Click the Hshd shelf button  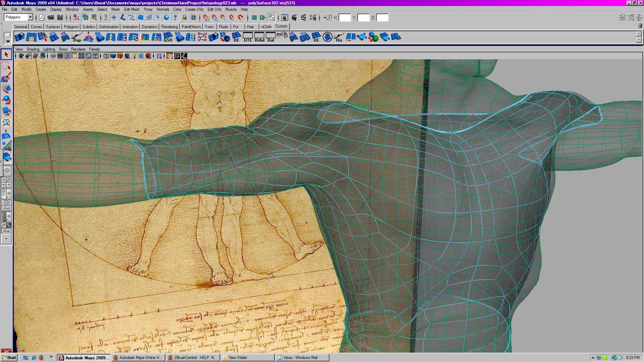[259, 37]
